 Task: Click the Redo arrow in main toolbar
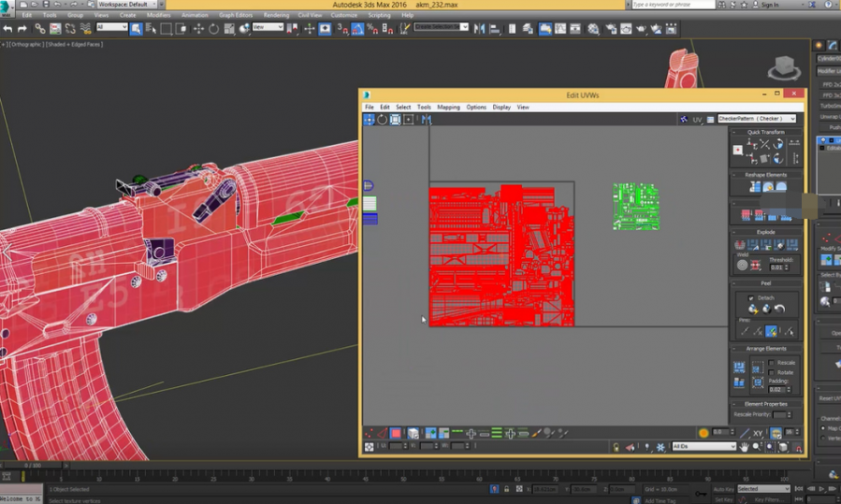point(22,28)
